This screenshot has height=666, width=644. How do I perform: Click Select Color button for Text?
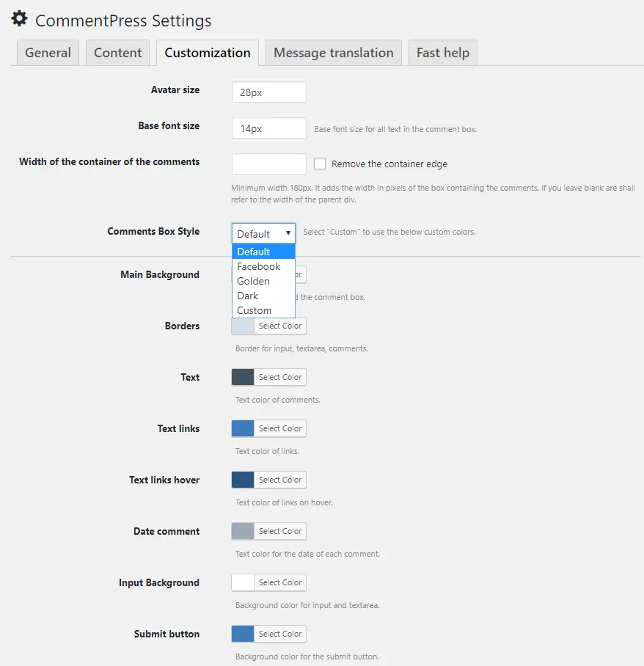280,377
